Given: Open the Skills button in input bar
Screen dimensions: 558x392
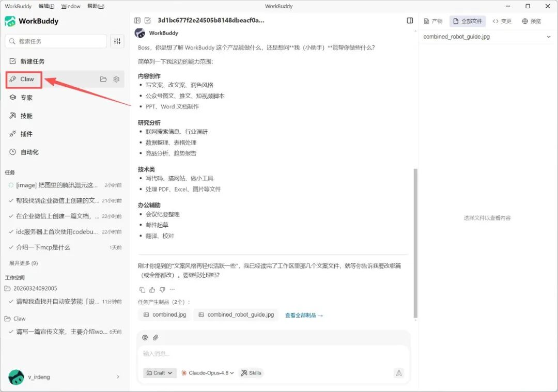Looking at the screenshot, I should (251, 373).
